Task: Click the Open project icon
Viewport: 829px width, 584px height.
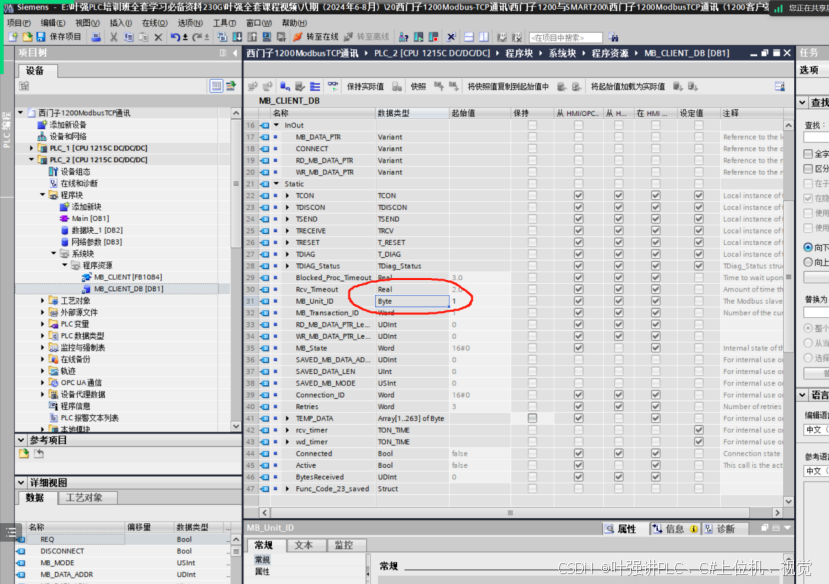Action: click(27, 37)
